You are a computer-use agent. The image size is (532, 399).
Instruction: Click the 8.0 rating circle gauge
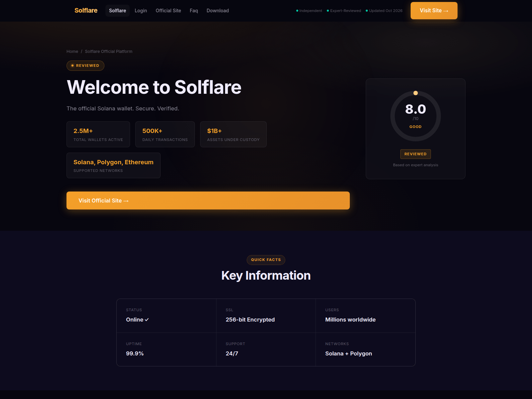click(x=416, y=116)
